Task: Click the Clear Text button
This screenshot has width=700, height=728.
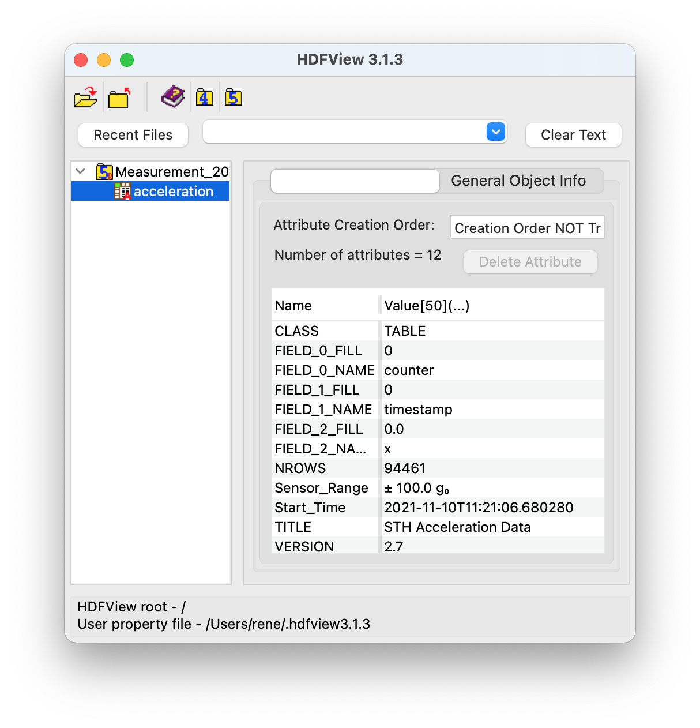Action: [x=573, y=134]
